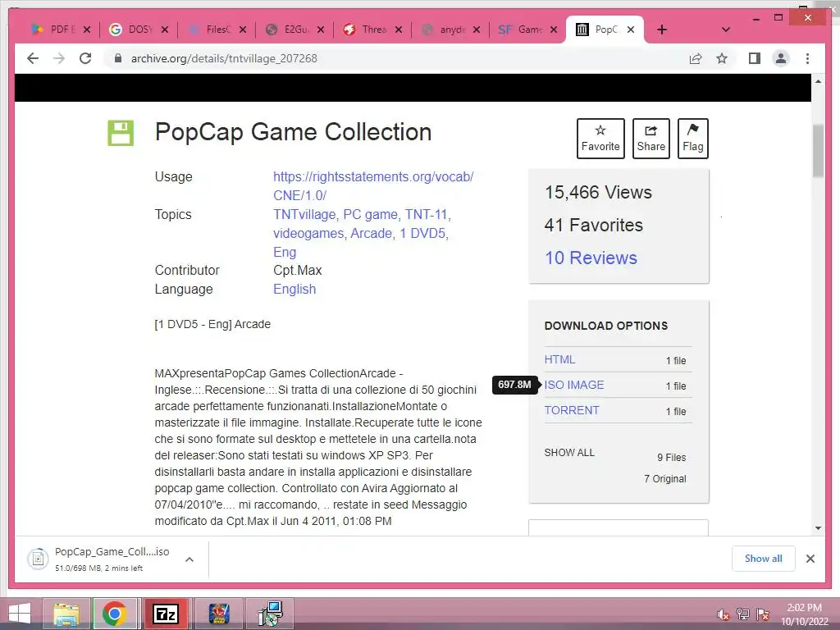The height and width of the screenshot is (630, 840).
Task: Click the network tray icon
Action: pyautogui.click(x=743, y=614)
